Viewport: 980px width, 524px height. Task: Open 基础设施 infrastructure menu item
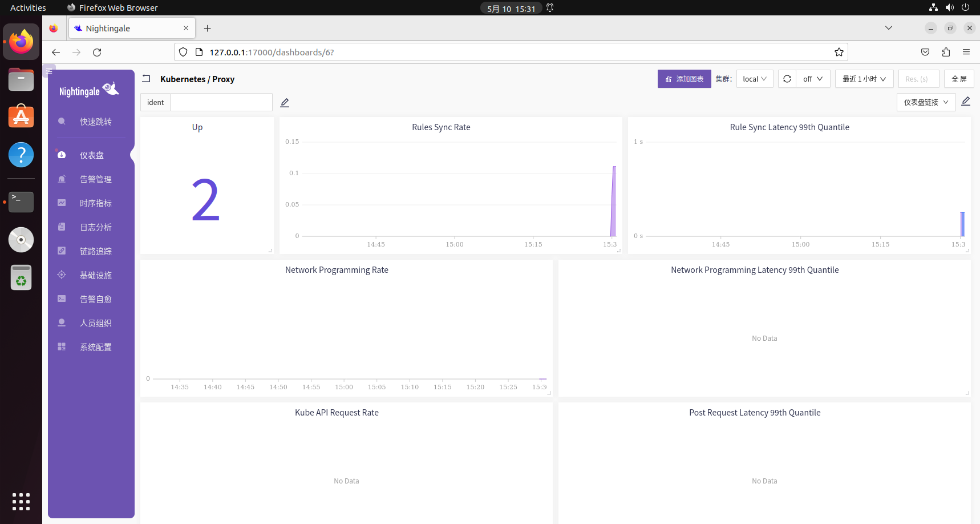(96, 275)
